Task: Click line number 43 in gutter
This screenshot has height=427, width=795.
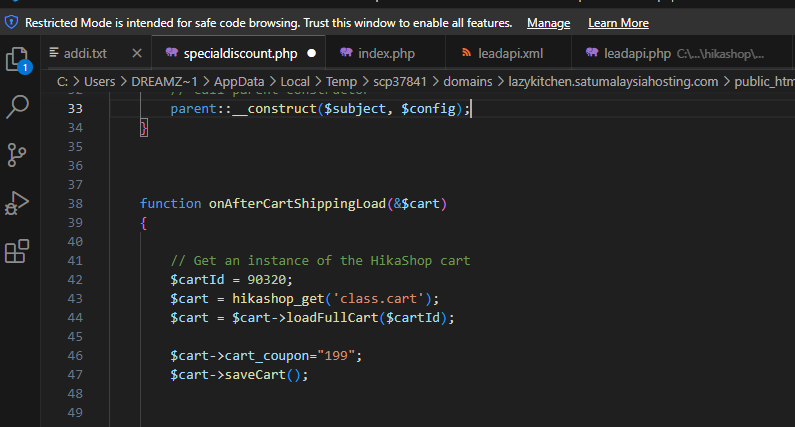Action: tap(73, 299)
